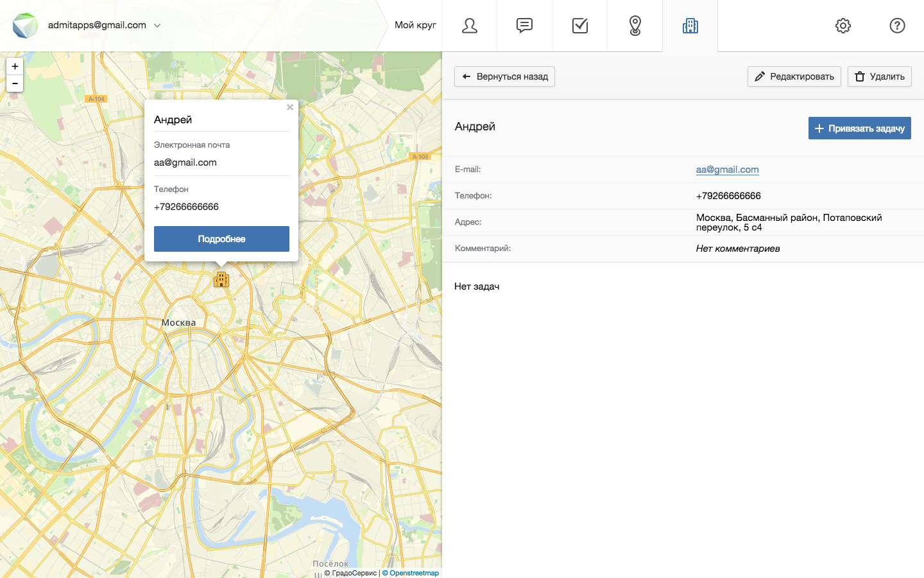Open the tasks checkmark icon tab

[x=579, y=26]
